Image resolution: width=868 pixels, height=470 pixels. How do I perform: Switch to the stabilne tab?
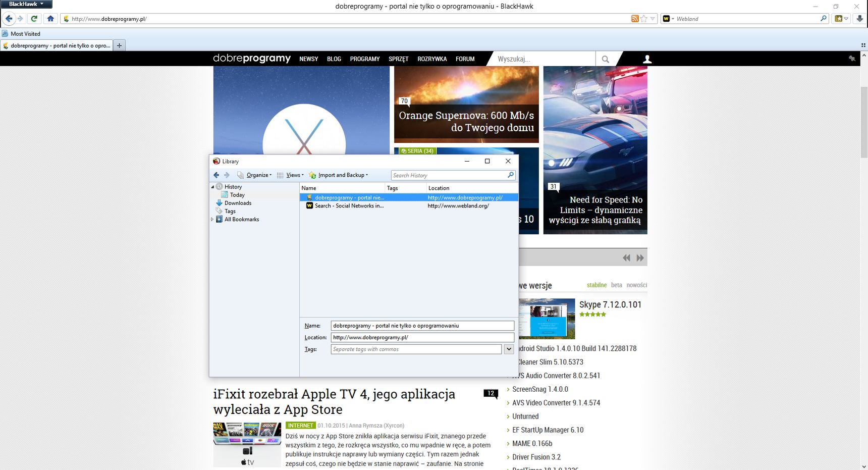pos(596,285)
